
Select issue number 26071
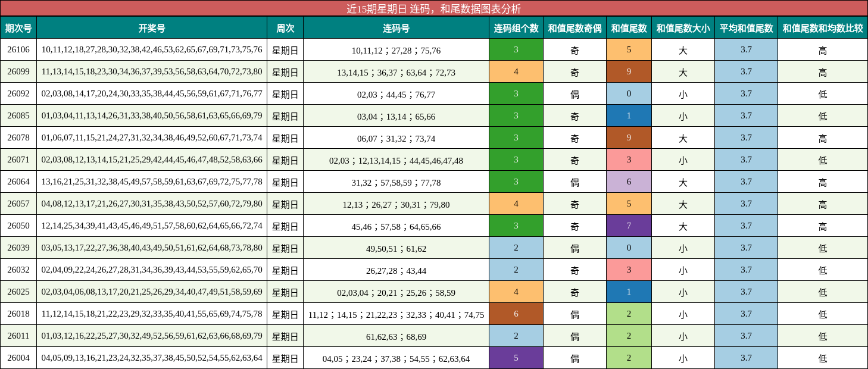(x=18, y=160)
